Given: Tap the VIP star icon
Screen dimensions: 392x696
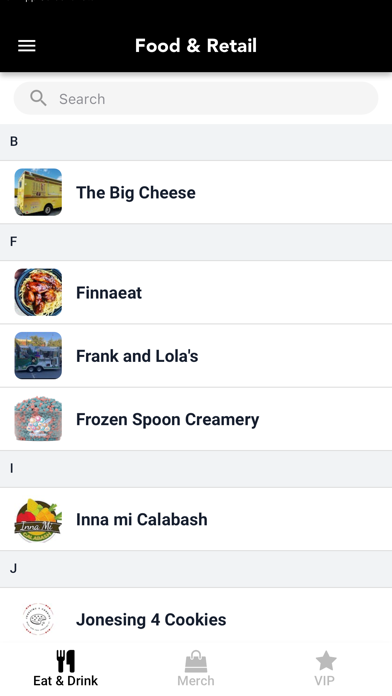Looking at the screenshot, I should point(326,661).
